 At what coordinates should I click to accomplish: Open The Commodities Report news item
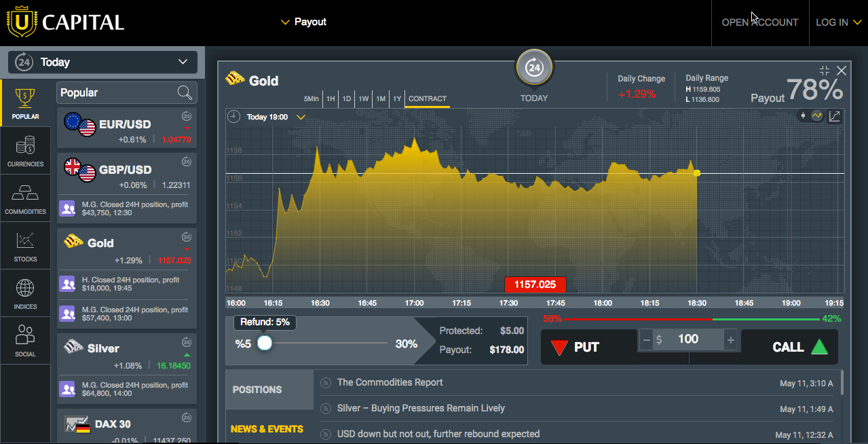pyautogui.click(x=390, y=383)
